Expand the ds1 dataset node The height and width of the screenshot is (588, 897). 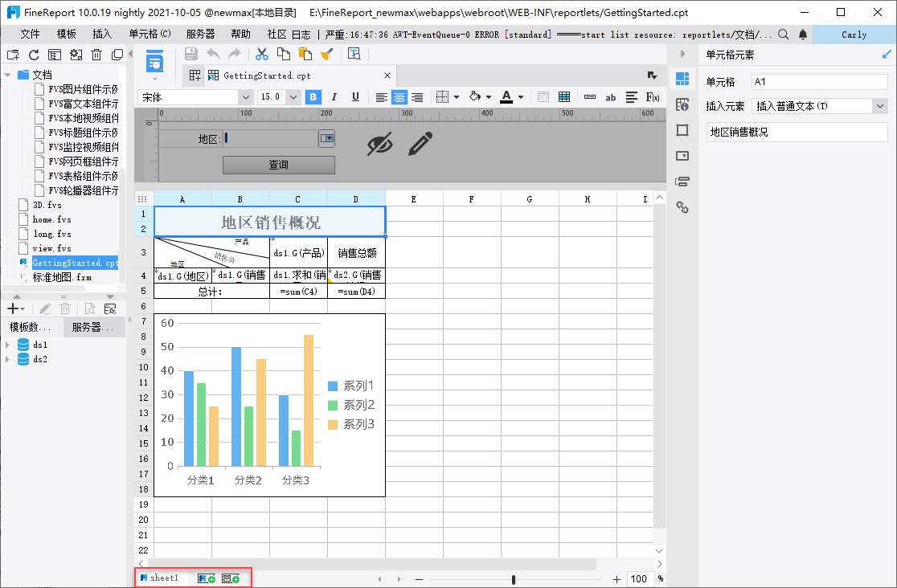pyautogui.click(x=8, y=345)
